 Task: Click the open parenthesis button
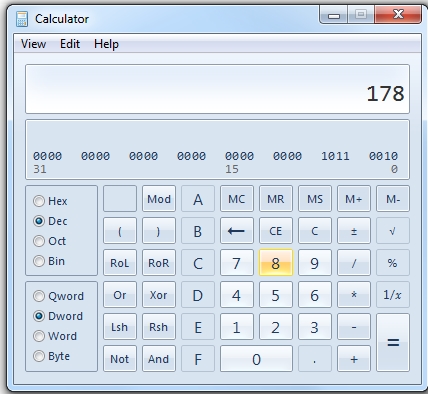[x=120, y=231]
